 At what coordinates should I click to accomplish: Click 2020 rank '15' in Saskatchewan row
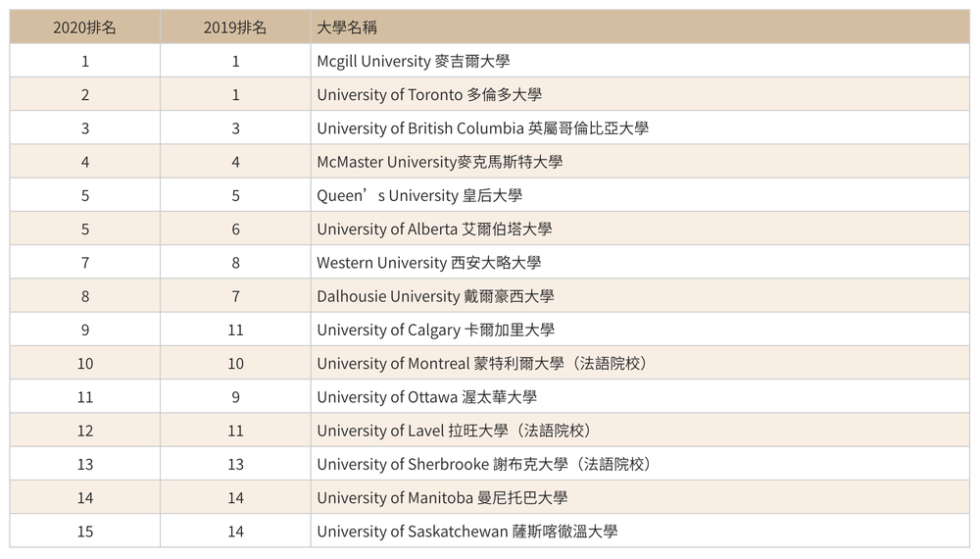(x=85, y=533)
